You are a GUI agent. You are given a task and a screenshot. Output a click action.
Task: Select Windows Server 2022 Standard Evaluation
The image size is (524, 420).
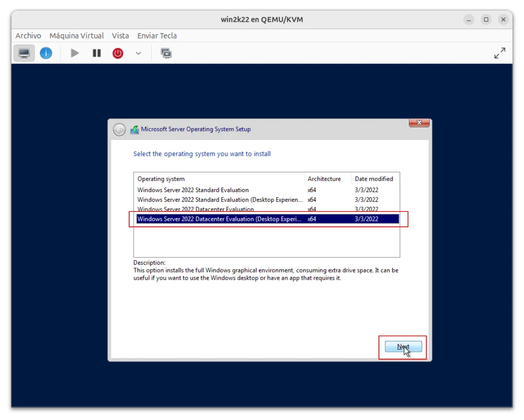point(193,190)
